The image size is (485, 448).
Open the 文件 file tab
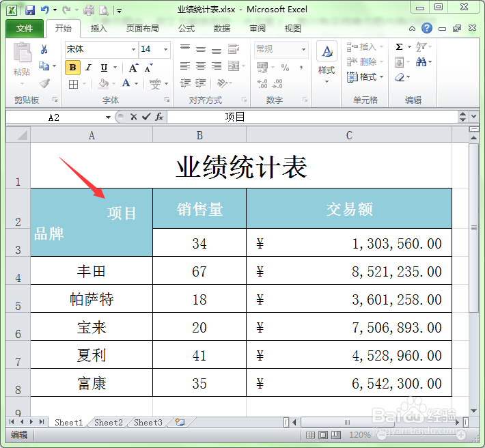click(x=25, y=29)
